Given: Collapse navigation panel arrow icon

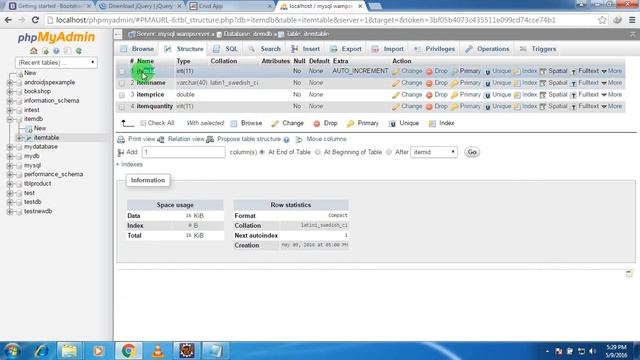Looking at the screenshot, I should (118, 34).
